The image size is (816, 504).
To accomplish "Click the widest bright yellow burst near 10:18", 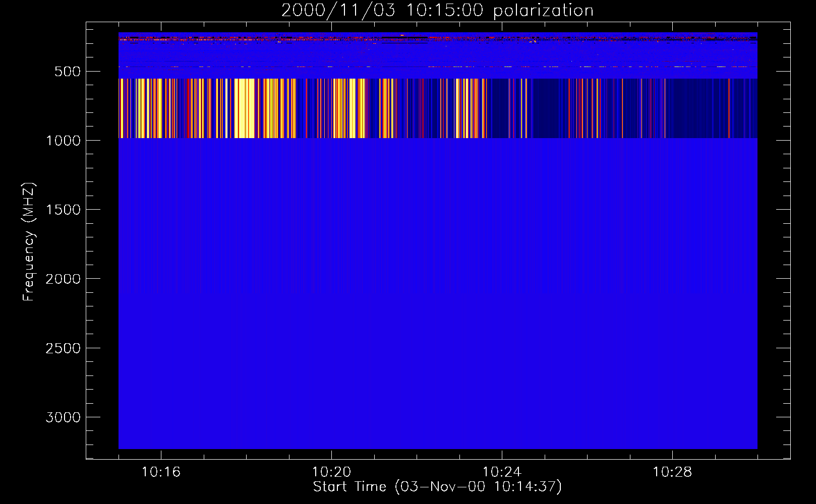I will pos(245,108).
